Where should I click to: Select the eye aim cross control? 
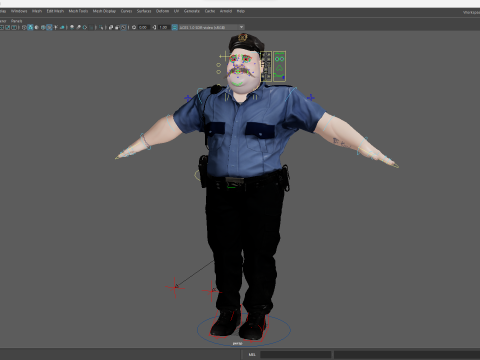[x=225, y=56]
